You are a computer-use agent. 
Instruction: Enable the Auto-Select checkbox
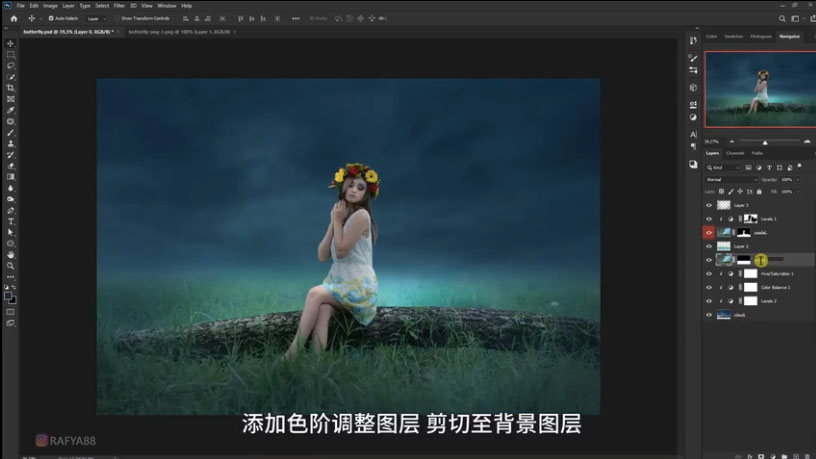click(x=51, y=18)
